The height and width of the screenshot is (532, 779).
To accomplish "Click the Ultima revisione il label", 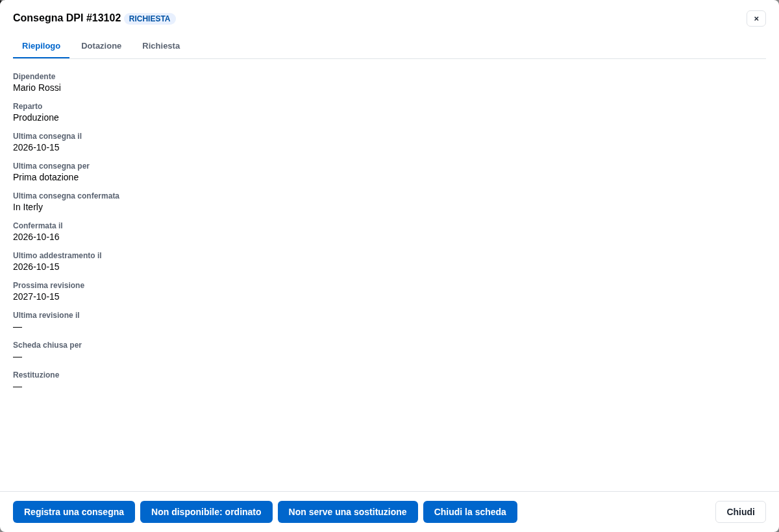I will point(46,315).
